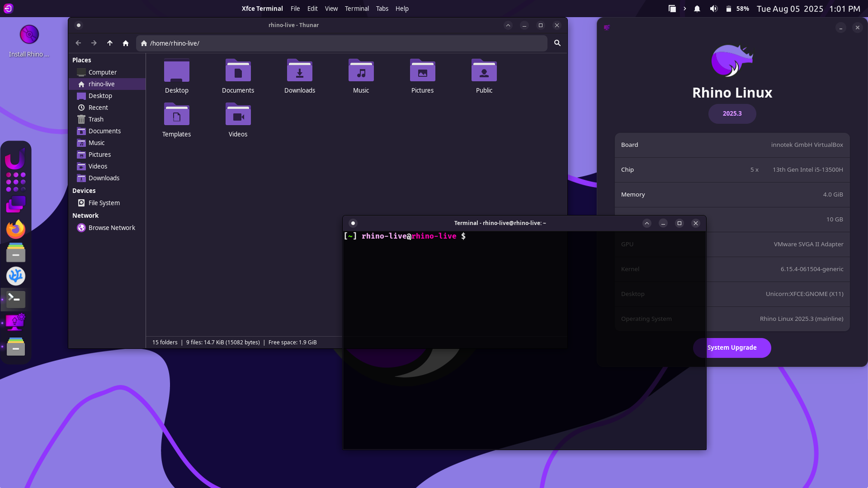Screen dimensions: 868x488
Task: Expand the system tray chevron arrow
Action: (x=684, y=8)
